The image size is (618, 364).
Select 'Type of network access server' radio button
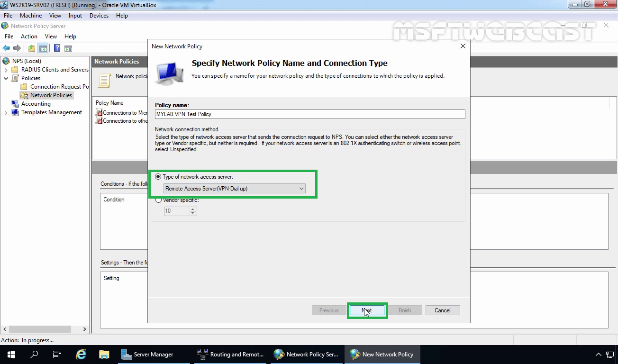pos(158,177)
